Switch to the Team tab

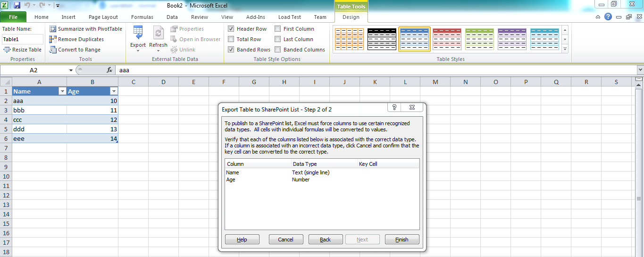[x=320, y=17]
